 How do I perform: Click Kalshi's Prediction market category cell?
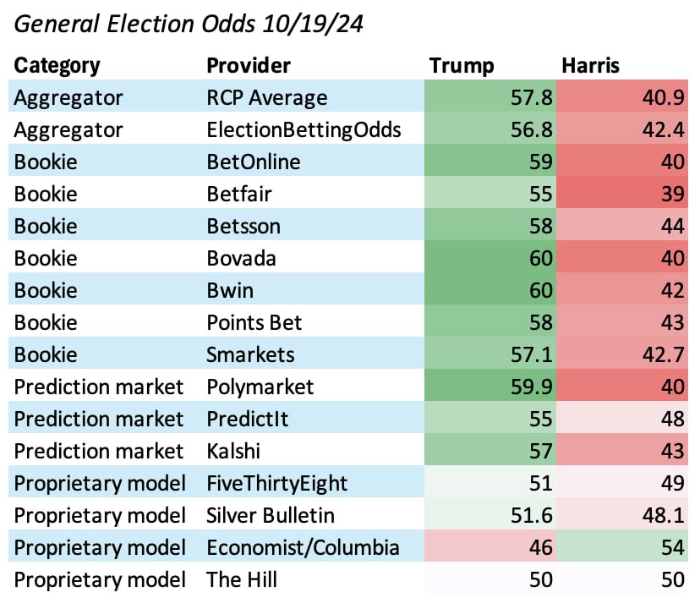pos(98,451)
